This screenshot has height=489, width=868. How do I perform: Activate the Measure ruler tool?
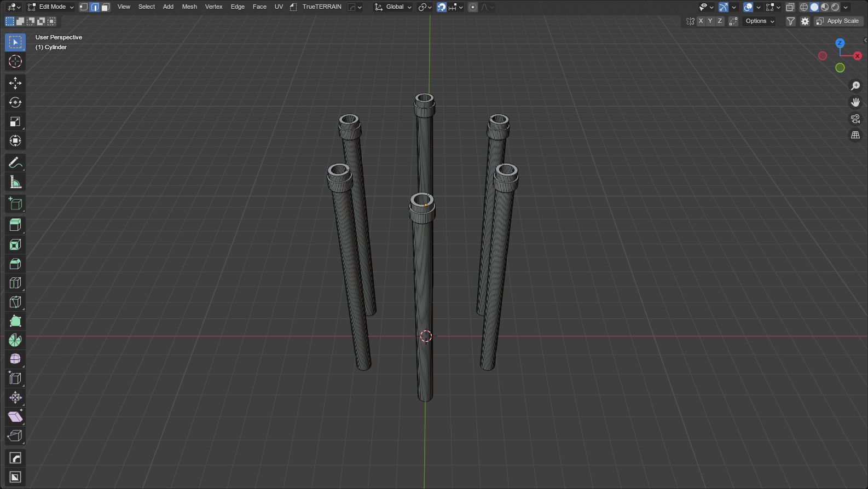tap(15, 182)
